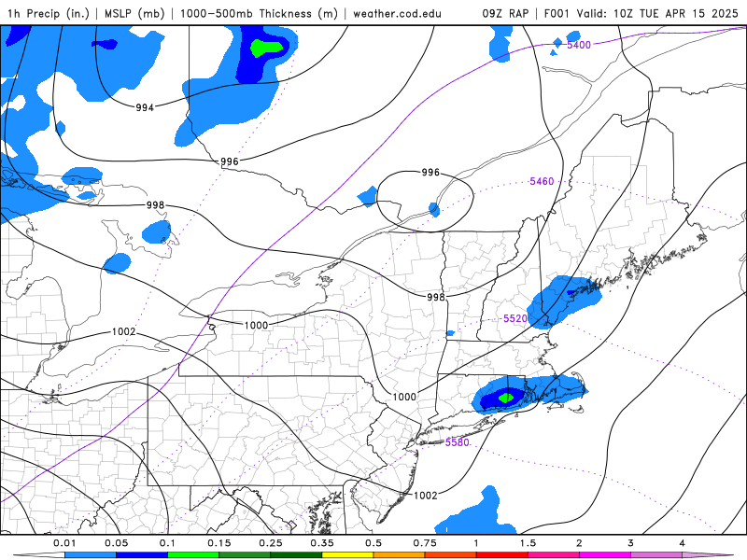Click the 1002 isobar label over Lake Huron area
Screen dimensions: 747x560
point(124,331)
